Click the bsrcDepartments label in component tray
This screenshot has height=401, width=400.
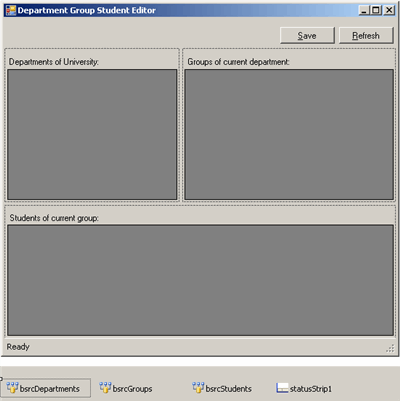[50, 389]
